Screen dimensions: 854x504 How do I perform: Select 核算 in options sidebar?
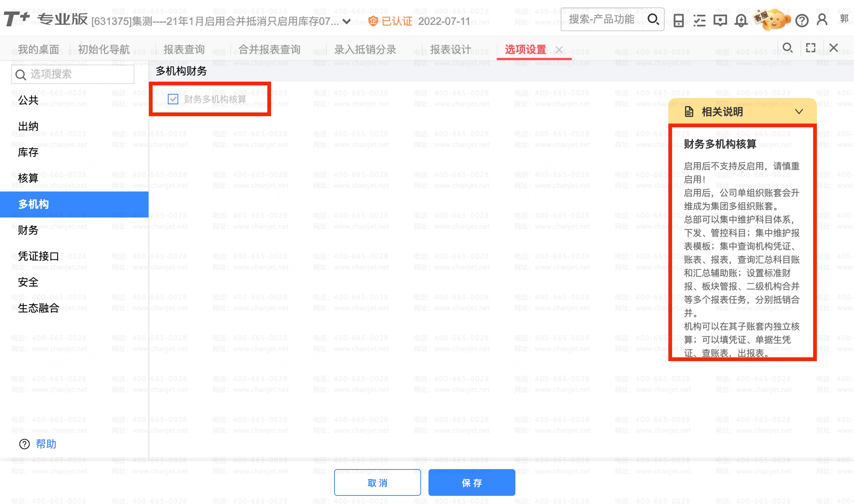74,178
